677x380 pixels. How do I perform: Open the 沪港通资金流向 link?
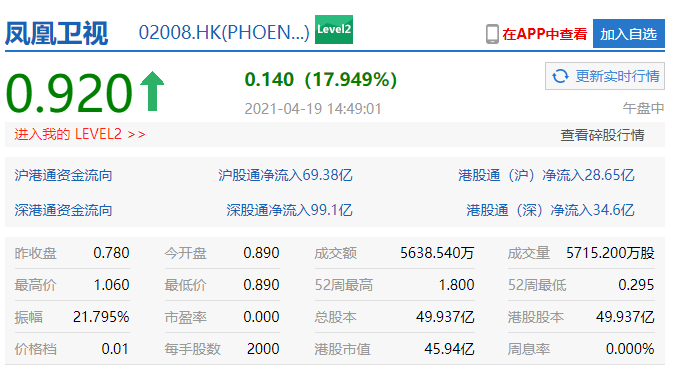(x=63, y=175)
